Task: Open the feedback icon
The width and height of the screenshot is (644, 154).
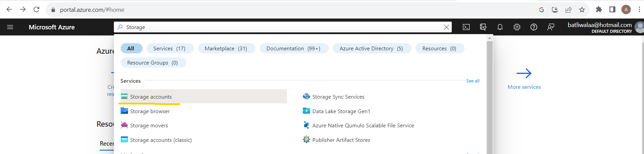Action: pyautogui.click(x=551, y=27)
